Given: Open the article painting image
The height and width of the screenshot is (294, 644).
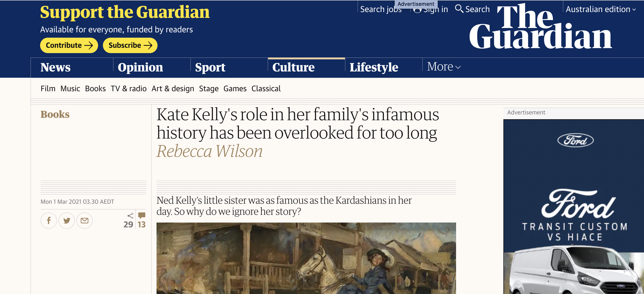Looking at the screenshot, I should pyautogui.click(x=306, y=258).
